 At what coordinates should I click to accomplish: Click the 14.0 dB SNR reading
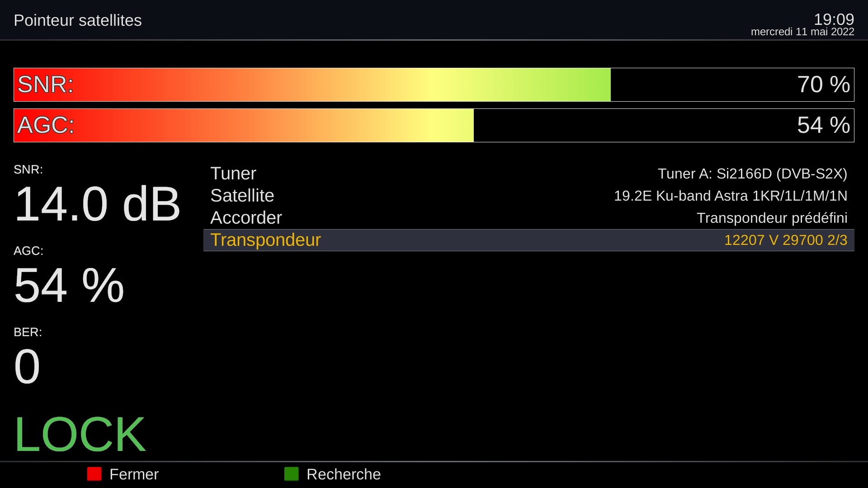(x=97, y=204)
